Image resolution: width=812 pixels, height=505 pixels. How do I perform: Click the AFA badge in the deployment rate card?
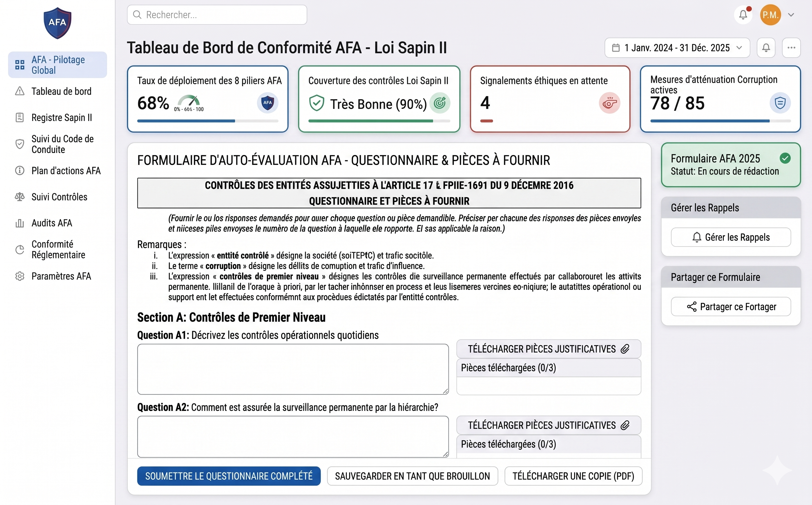tap(268, 103)
